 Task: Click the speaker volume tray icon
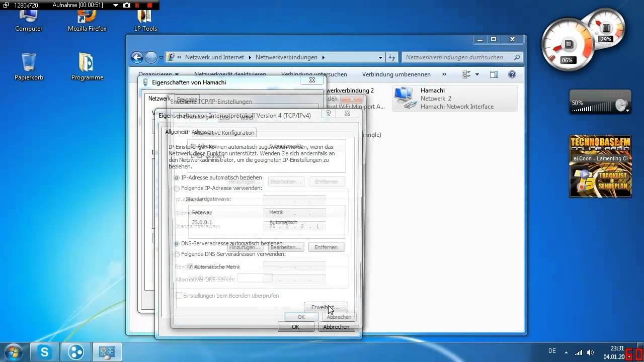pyautogui.click(x=590, y=352)
